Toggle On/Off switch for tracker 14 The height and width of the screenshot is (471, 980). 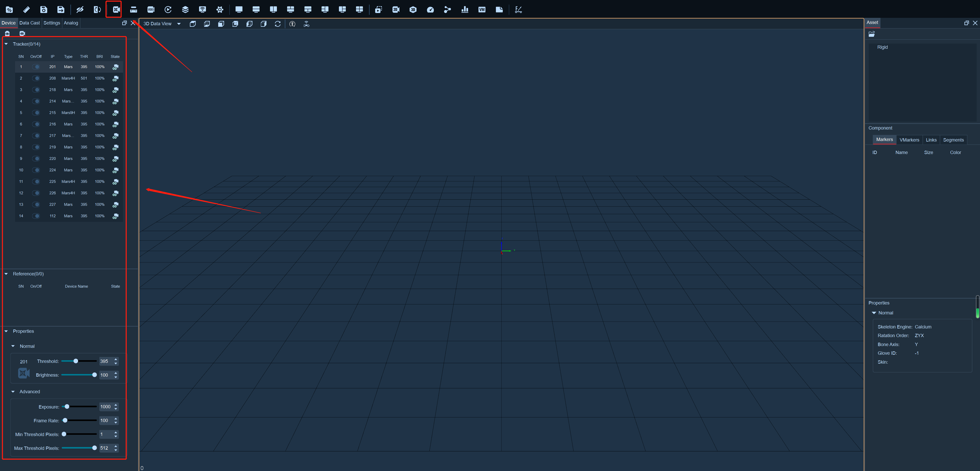click(x=36, y=216)
